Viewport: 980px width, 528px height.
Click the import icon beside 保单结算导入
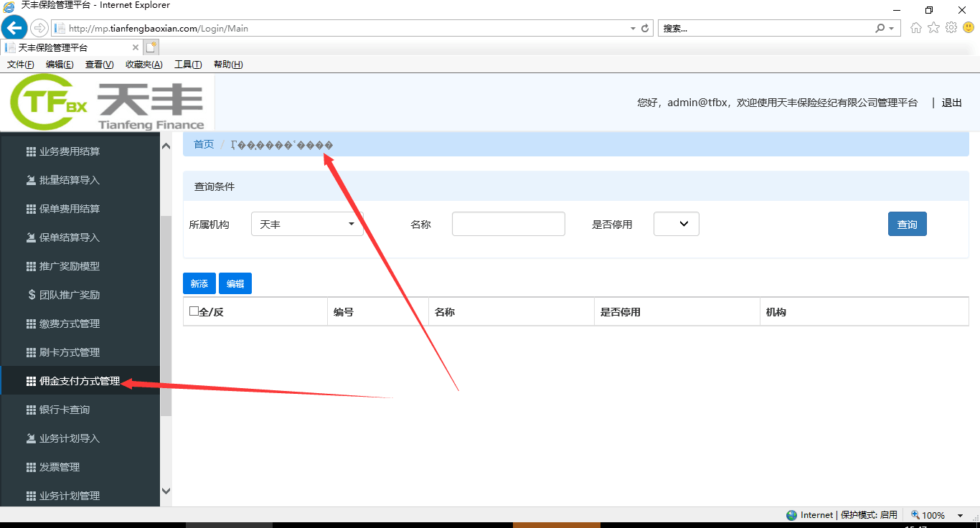coord(31,237)
